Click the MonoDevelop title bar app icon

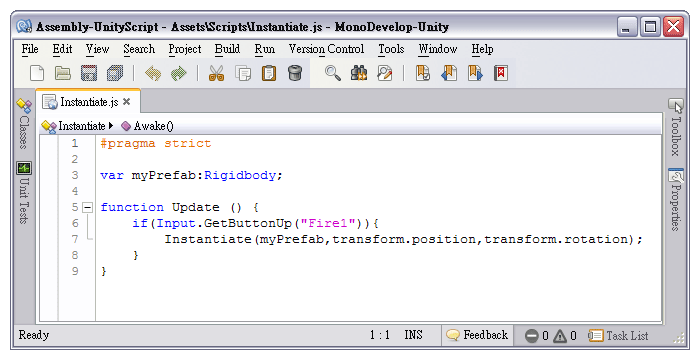[x=24, y=26]
